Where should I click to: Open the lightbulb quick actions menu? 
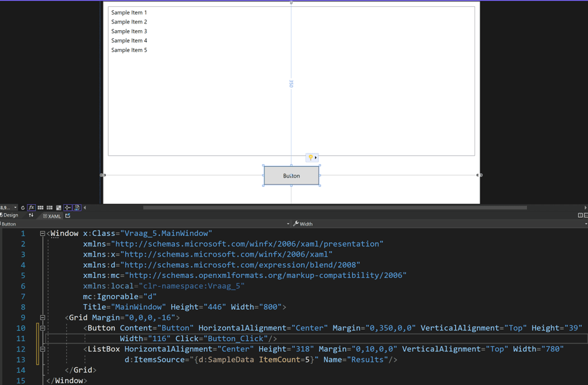[312, 157]
